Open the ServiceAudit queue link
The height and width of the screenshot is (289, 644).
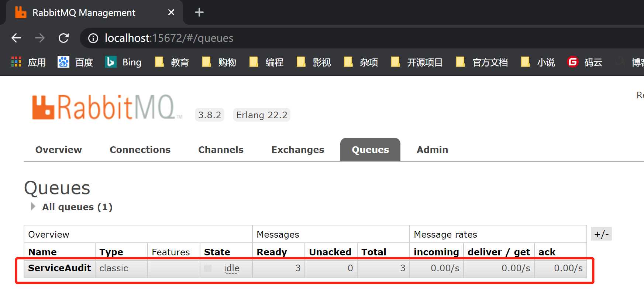[x=59, y=268]
